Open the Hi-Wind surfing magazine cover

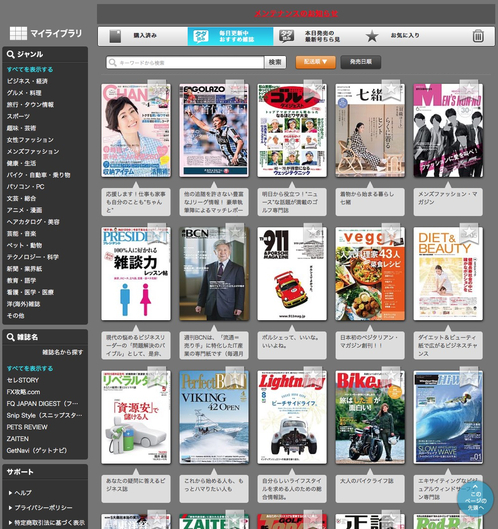448,417
